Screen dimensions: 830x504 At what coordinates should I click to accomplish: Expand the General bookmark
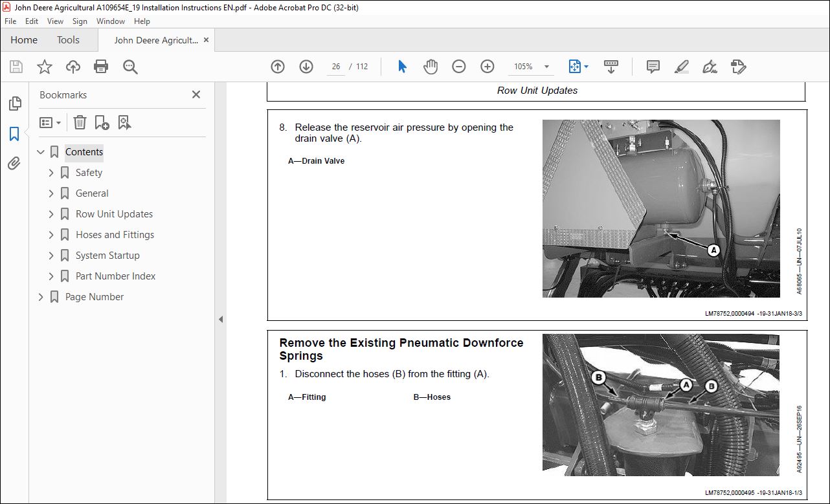51,193
